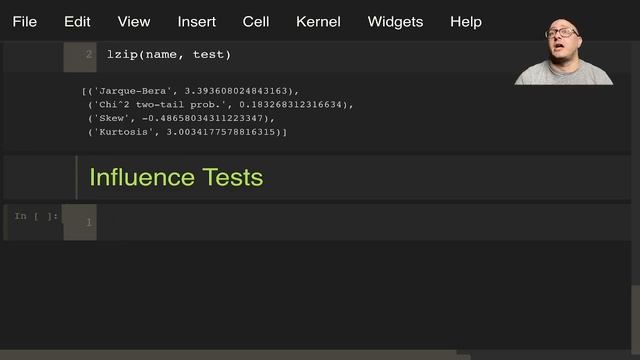Open the File menu
640x360 pixels.
click(x=24, y=22)
